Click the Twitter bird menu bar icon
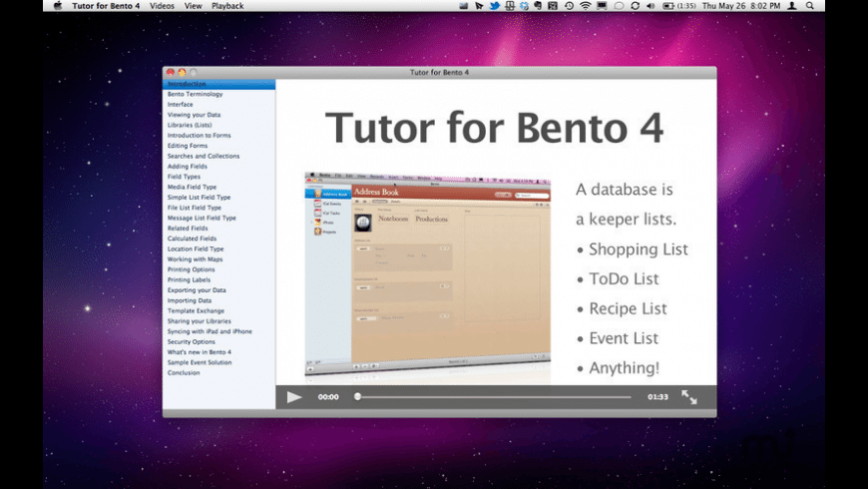868x489 pixels. click(x=494, y=6)
